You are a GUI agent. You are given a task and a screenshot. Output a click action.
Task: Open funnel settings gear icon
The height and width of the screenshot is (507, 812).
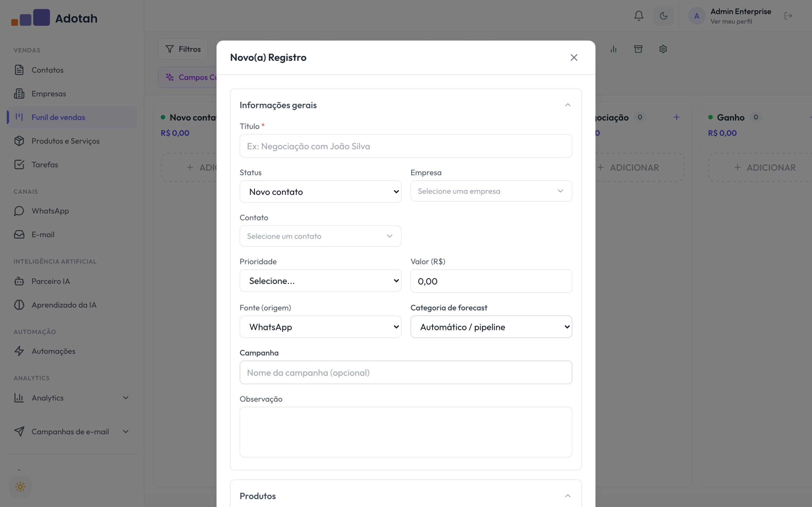tap(663, 49)
